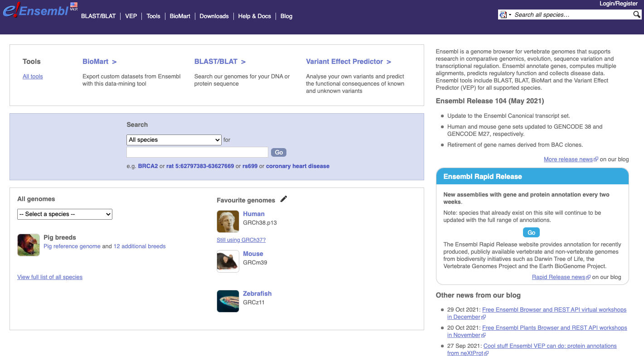The width and height of the screenshot is (644, 356).
Task: Open the All tools link
Action: 33,77
